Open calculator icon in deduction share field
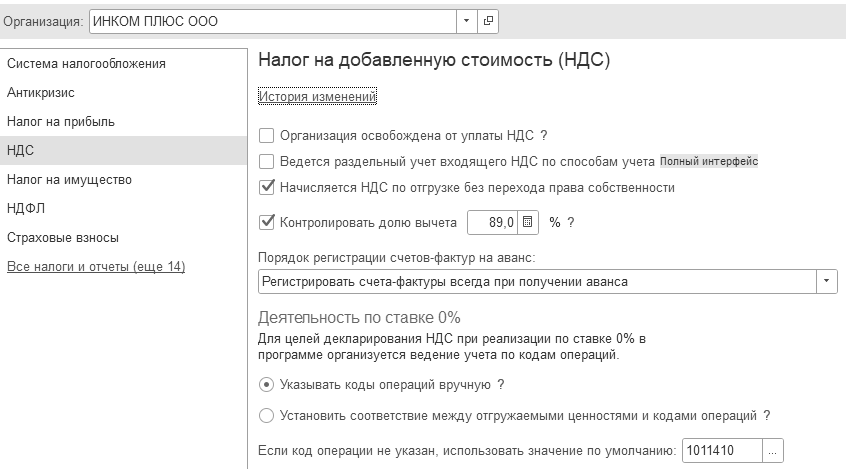 click(528, 222)
